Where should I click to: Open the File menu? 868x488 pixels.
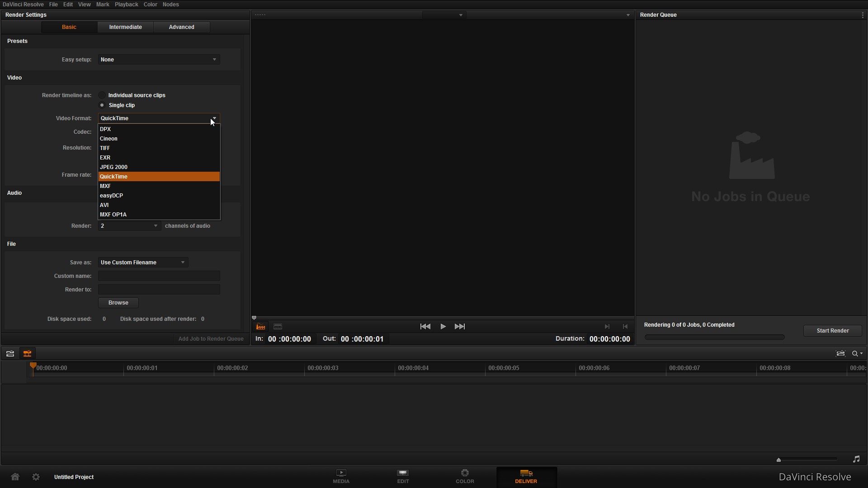click(53, 5)
